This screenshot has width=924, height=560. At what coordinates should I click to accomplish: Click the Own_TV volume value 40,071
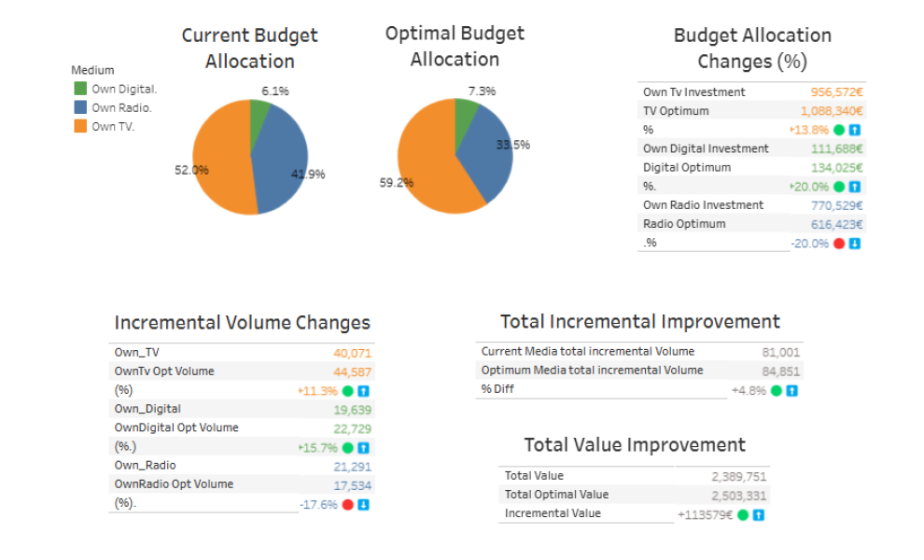(353, 353)
